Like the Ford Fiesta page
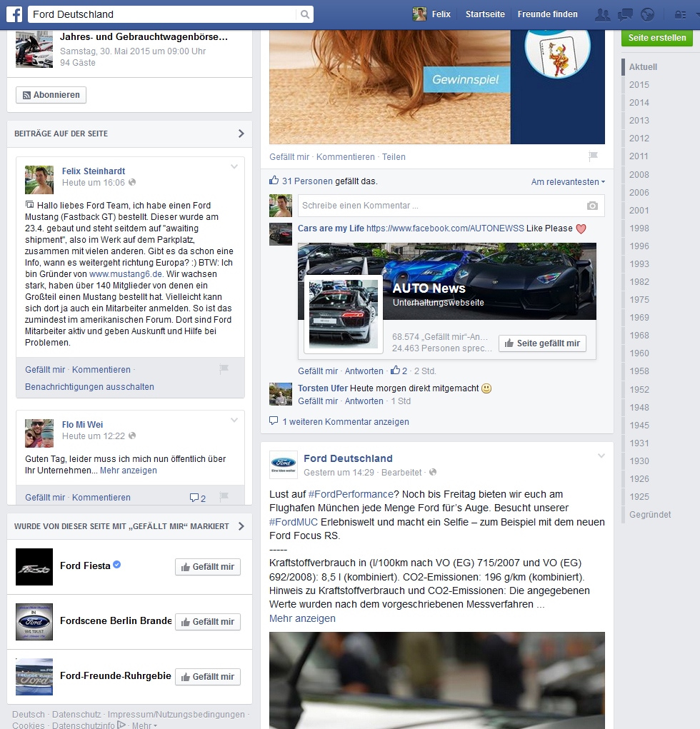The image size is (700, 729). click(x=208, y=567)
